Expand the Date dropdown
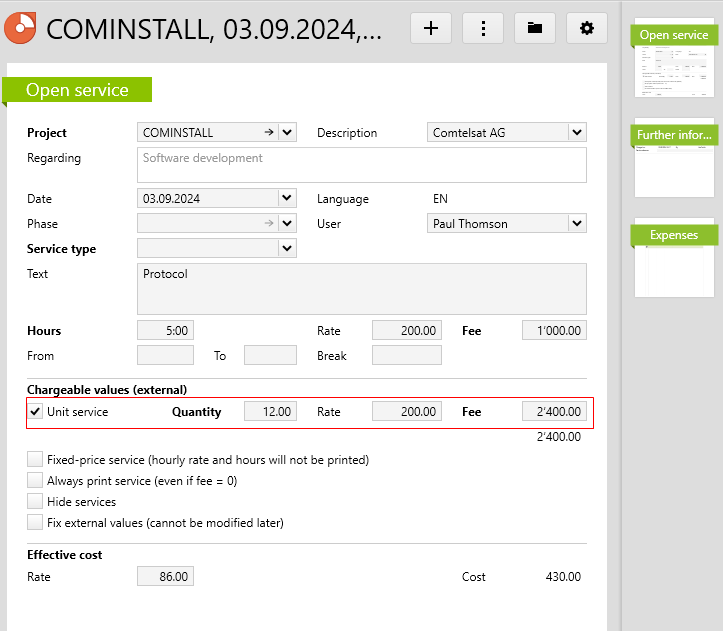723x631 pixels. click(x=287, y=199)
